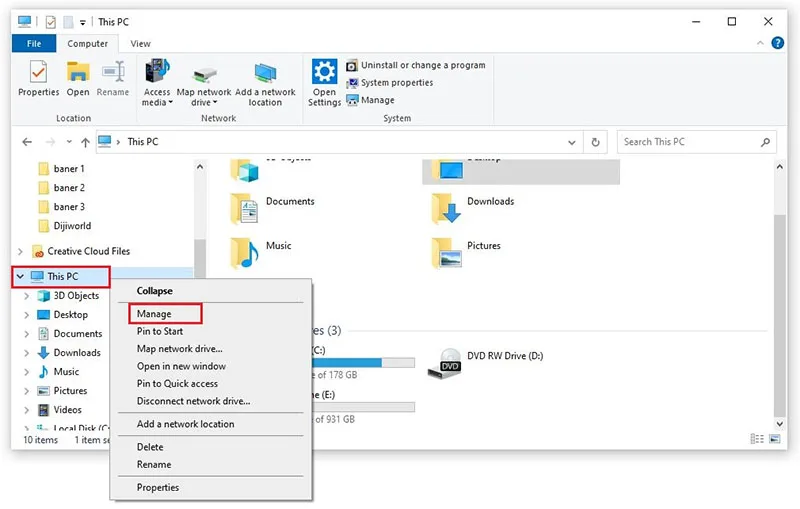This screenshot has height=509, width=800.
Task: Click the Properties ribbon icon
Action: [x=39, y=79]
